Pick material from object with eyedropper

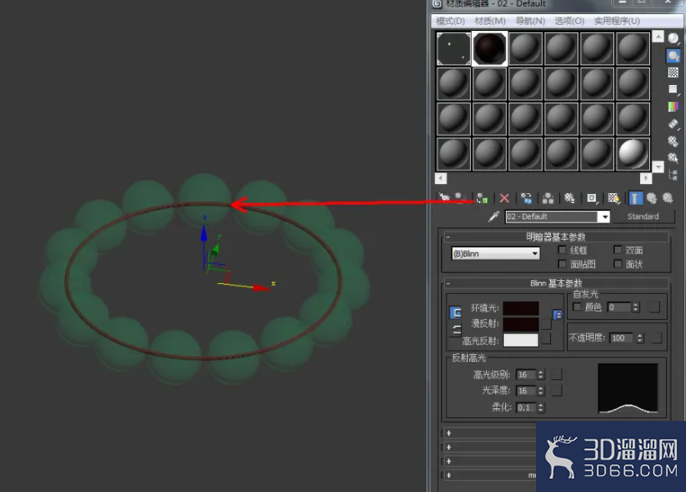(494, 216)
